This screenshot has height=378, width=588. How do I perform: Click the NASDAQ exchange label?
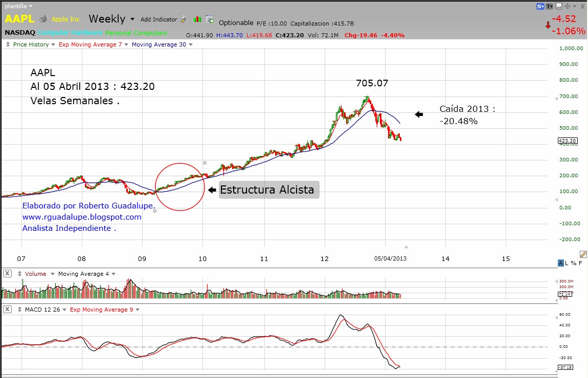20,33
